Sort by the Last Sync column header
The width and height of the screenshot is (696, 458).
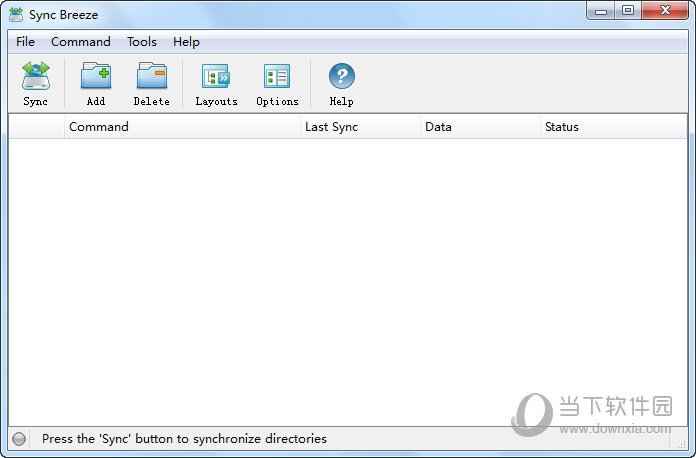tap(360, 127)
